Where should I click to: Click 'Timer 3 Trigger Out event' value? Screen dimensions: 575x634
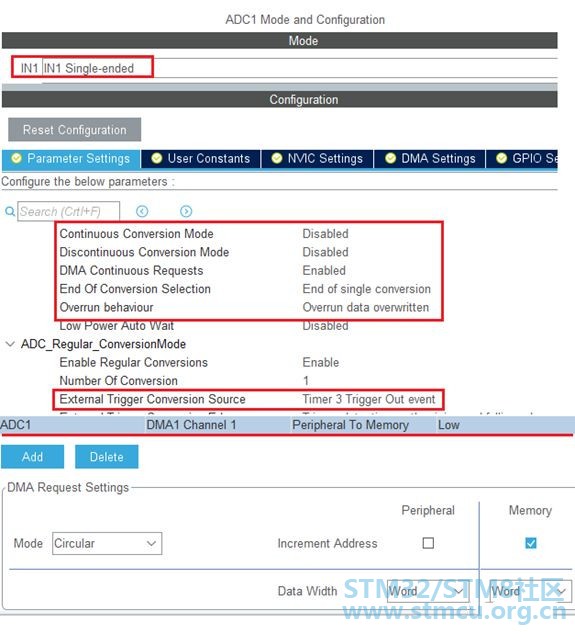click(x=369, y=399)
